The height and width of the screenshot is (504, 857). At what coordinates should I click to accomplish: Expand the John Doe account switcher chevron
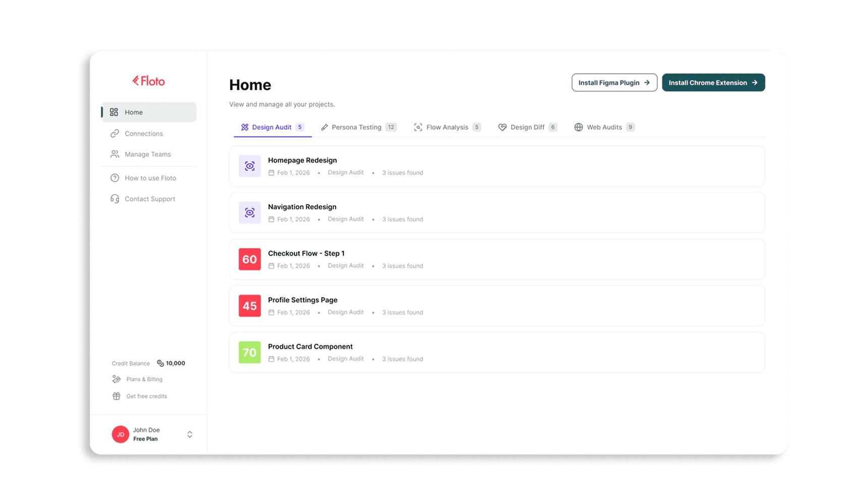190,434
